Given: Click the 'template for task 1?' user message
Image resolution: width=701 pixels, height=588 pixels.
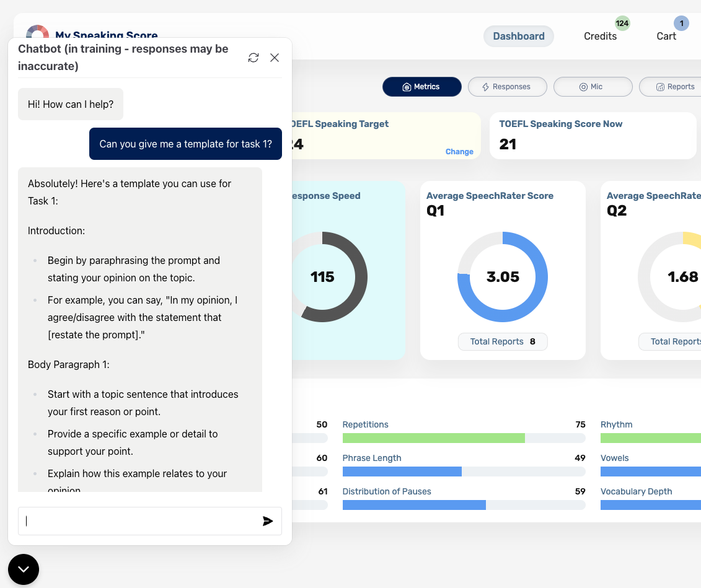Looking at the screenshot, I should [185, 144].
